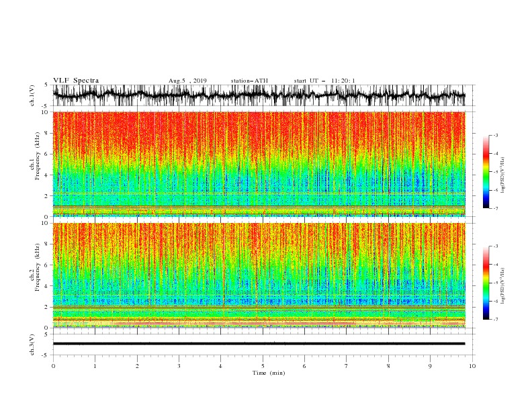Viewport: 532px width, 411px height.
Task: Click the '-3' tick on ch.2 colorbar
Action: [495, 246]
